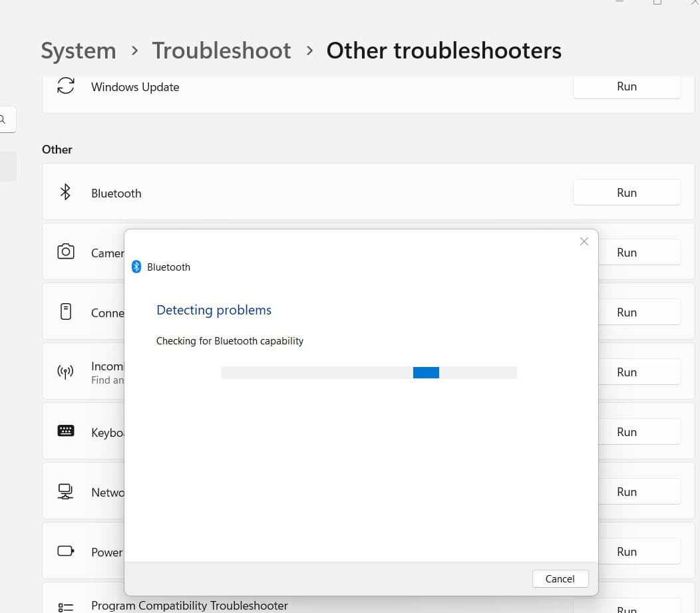700x613 pixels.
Task: Click the Other troubleshooters breadcrumb title
Action: click(x=444, y=51)
